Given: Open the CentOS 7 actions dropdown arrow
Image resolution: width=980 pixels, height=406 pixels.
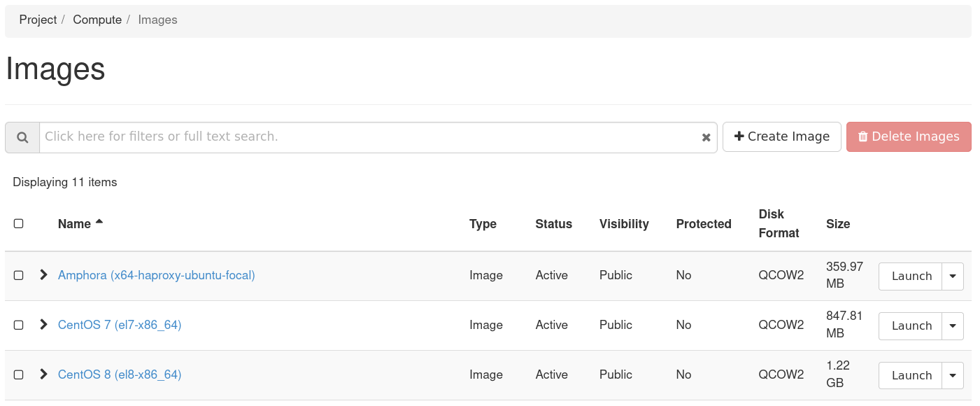Looking at the screenshot, I should click(x=953, y=326).
